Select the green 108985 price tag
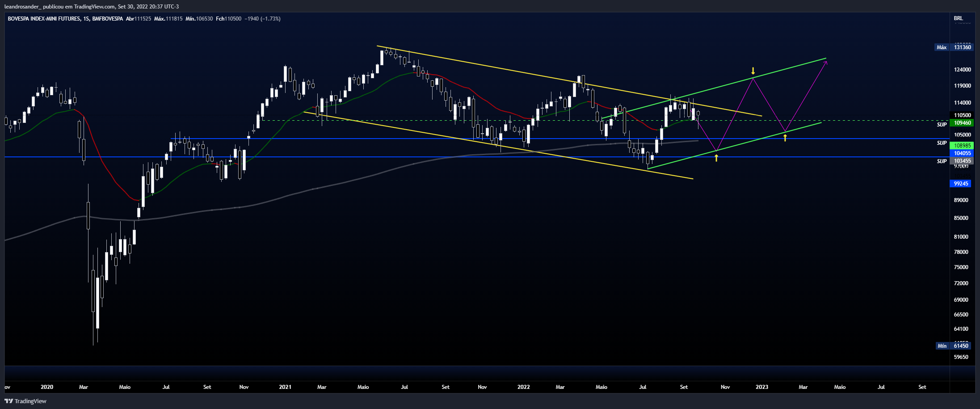The width and height of the screenshot is (980, 409). 962,145
